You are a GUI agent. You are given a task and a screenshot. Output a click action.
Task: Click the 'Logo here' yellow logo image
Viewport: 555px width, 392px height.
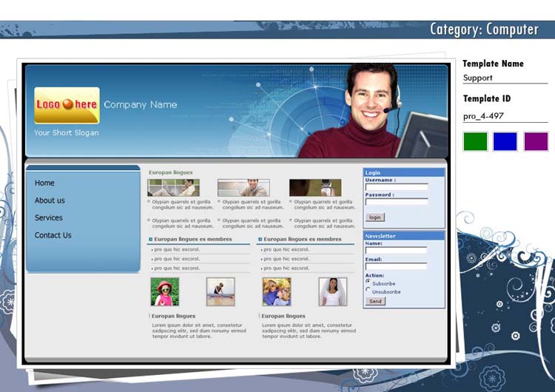[67, 105]
